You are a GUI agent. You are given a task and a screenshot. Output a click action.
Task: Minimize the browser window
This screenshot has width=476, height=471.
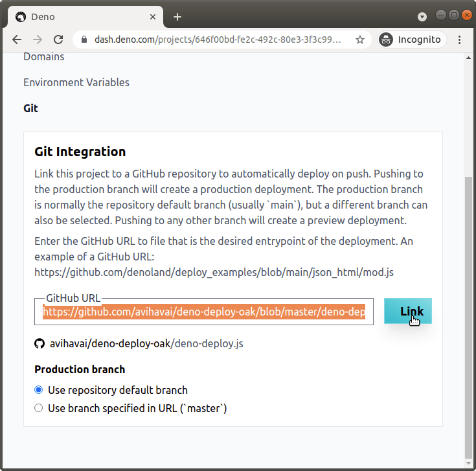tap(441, 14)
